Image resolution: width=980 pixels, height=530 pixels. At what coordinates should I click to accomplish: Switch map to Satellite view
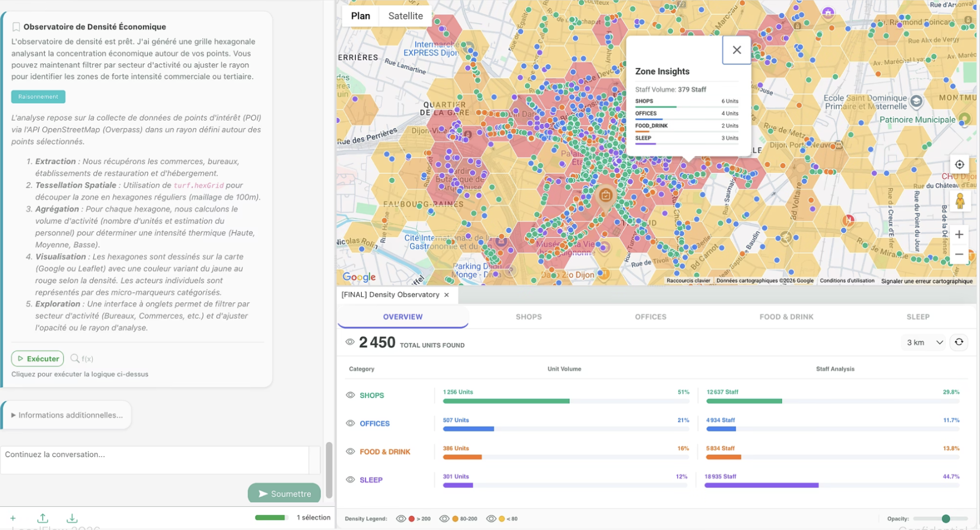[x=405, y=16]
